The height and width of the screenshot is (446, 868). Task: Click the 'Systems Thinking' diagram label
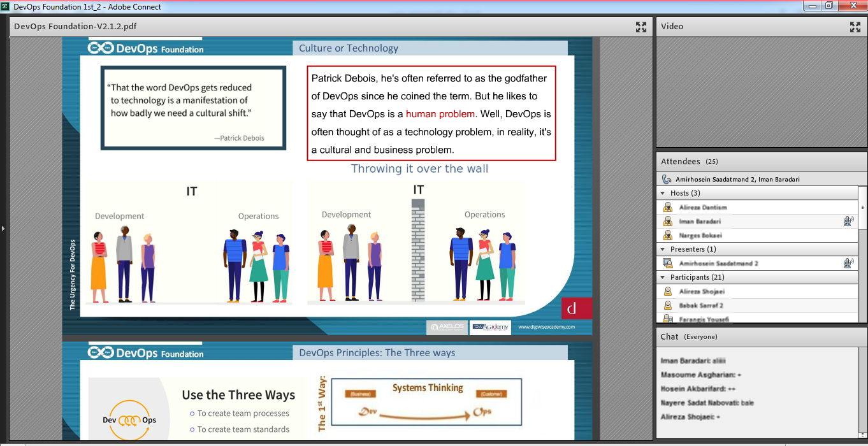[x=428, y=388]
